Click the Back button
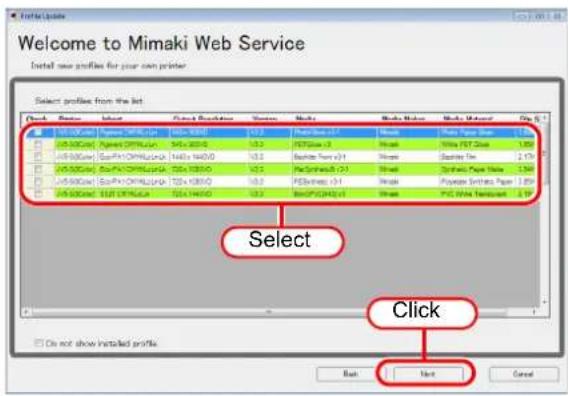Viewport: 568px width, 396px height. pos(351,374)
